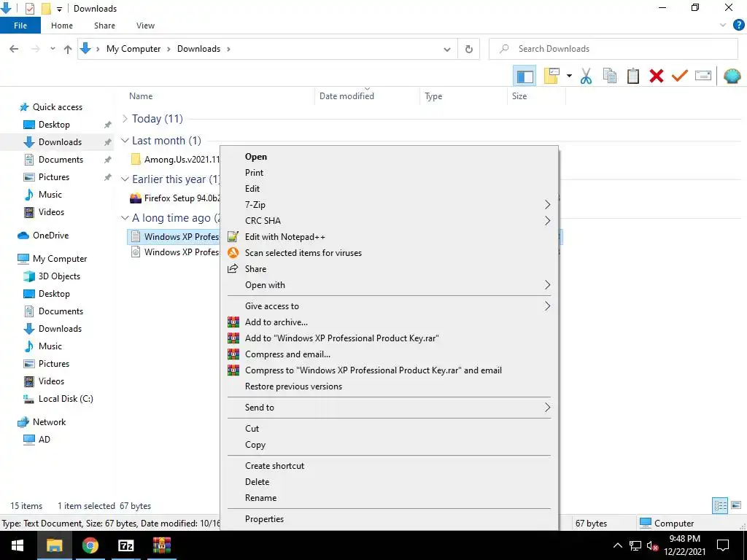Open the Open with submenu
This screenshot has width=747, height=560.
tap(389, 285)
